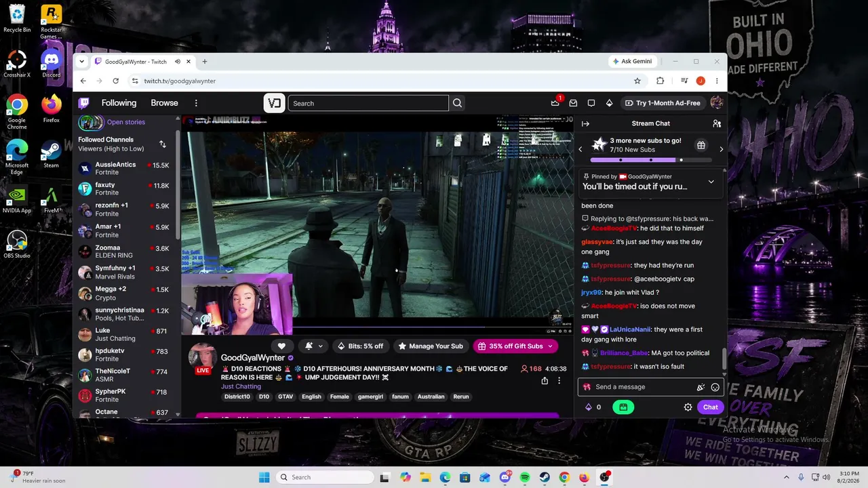Screen dimensions: 868x488
Task: Open Discord desktop shortcut
Action: click(x=51, y=63)
